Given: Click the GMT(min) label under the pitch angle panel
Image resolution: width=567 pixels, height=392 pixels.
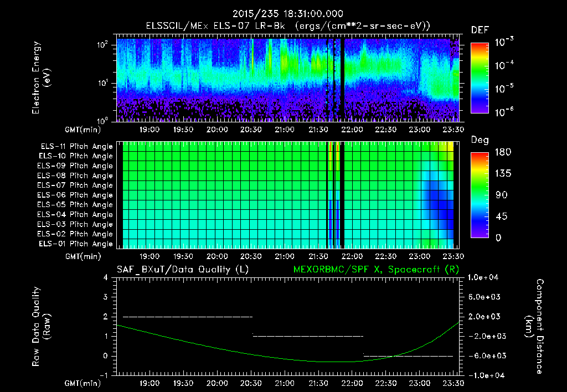Looking at the screenshot, I should click(x=83, y=257).
